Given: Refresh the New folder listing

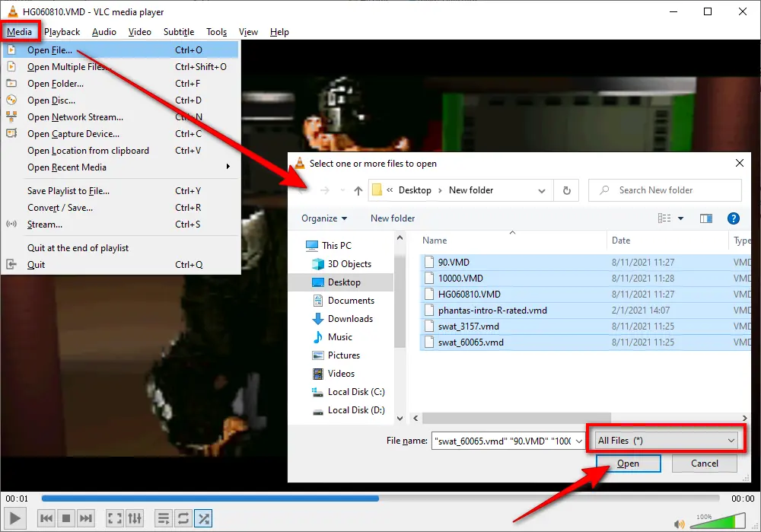Looking at the screenshot, I should (566, 191).
